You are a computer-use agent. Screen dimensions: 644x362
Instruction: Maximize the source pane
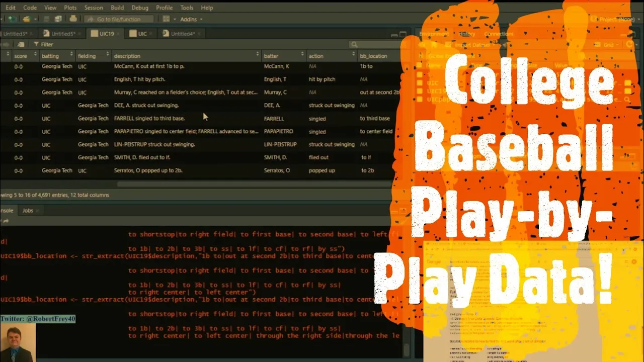403,35
